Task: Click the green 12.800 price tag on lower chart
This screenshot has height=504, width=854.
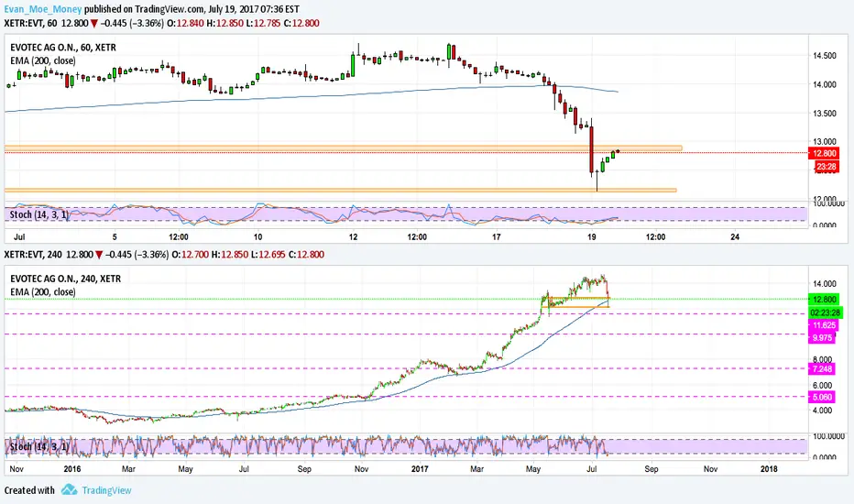Action: pos(824,299)
